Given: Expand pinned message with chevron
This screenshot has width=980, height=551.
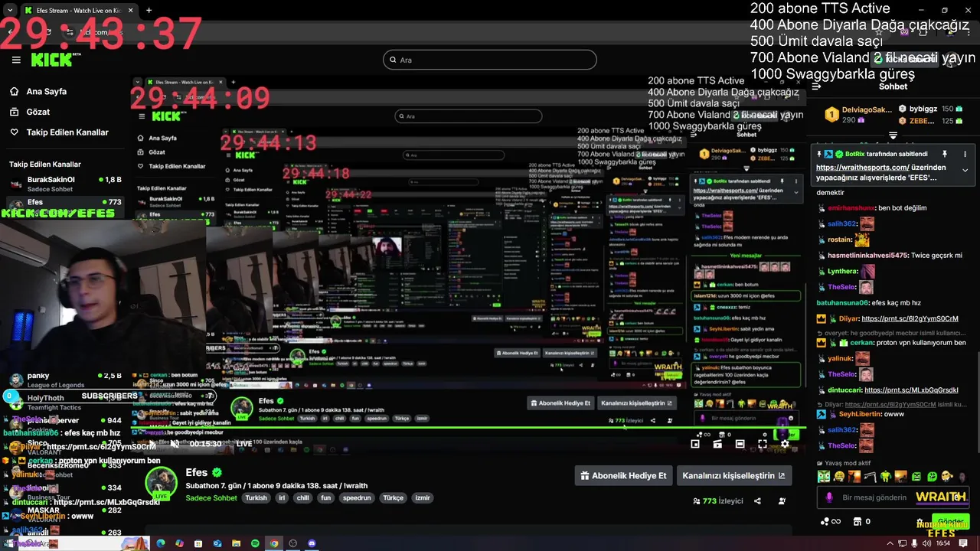Looking at the screenshot, I should tap(965, 170).
